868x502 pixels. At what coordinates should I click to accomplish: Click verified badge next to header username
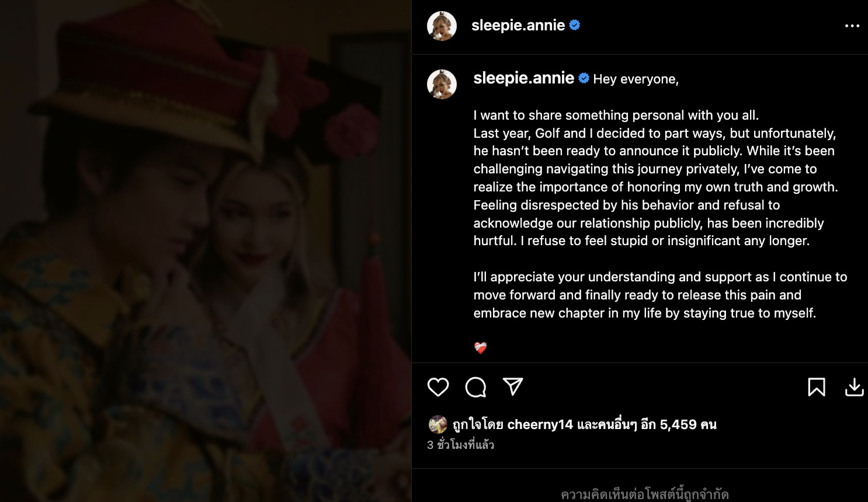point(575,25)
